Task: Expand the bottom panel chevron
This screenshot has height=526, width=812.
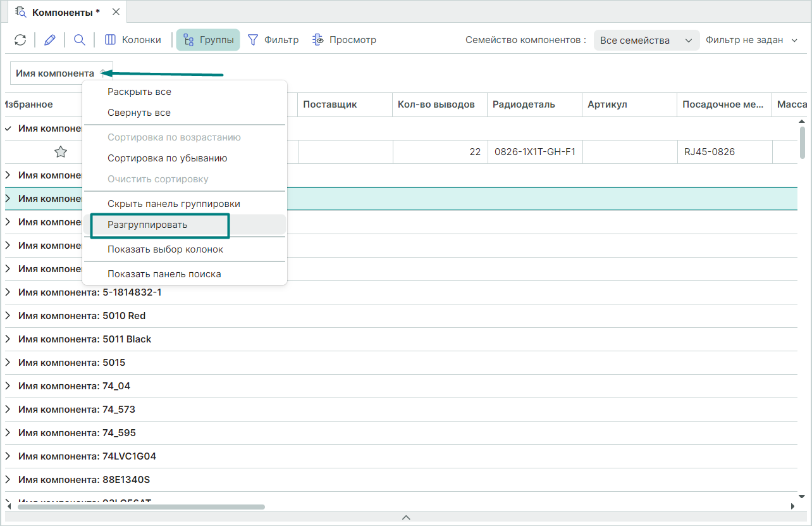Action: pos(406,517)
